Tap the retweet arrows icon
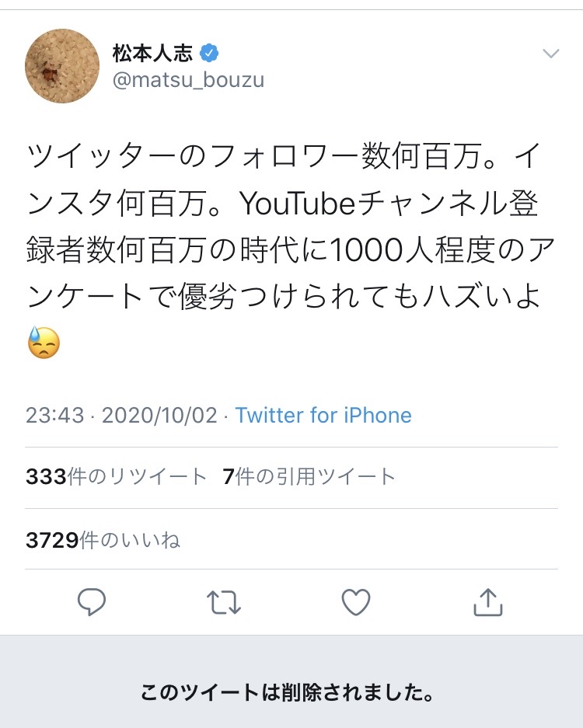Image resolution: width=583 pixels, height=728 pixels. [x=223, y=602]
